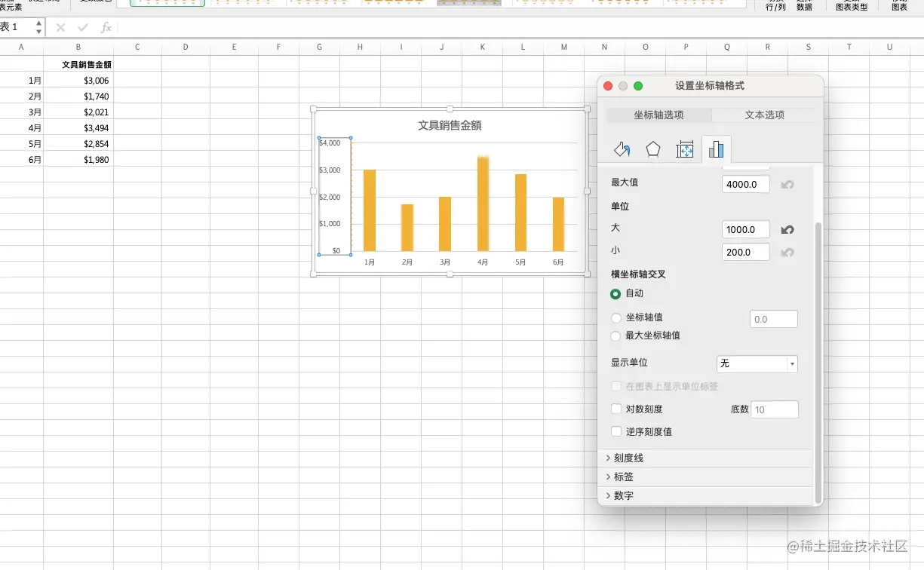Click the format panel vertical scrollbar
The image size is (924, 570).
(819, 362)
